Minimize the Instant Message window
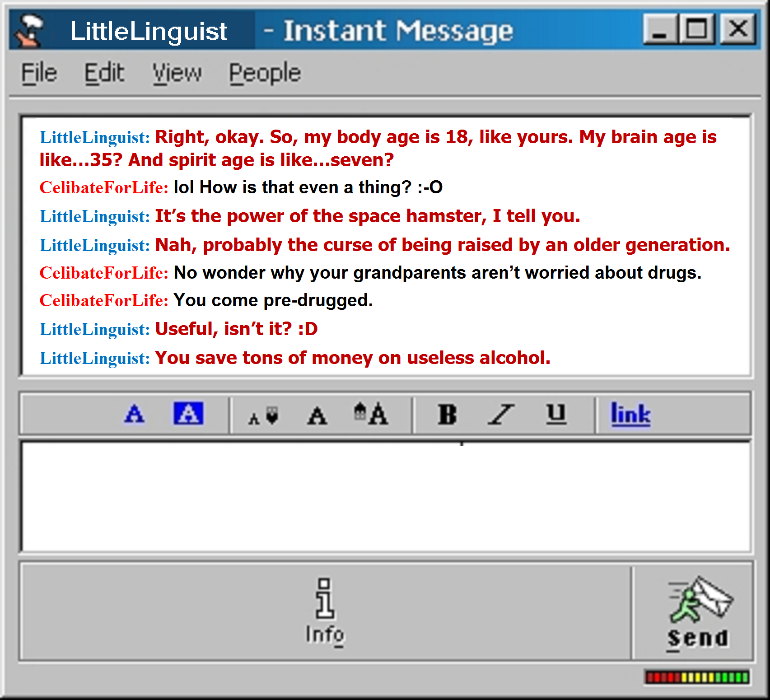Screen dimensions: 770x700 click(660, 29)
